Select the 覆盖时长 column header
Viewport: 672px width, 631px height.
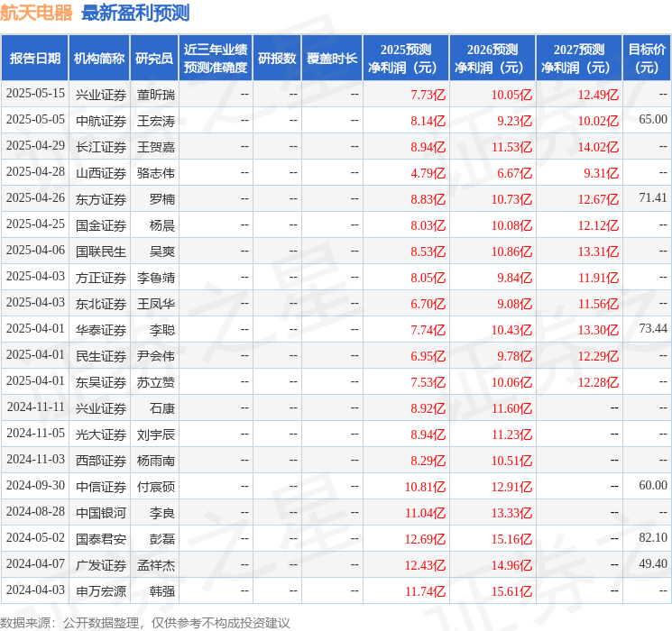pyautogui.click(x=332, y=59)
